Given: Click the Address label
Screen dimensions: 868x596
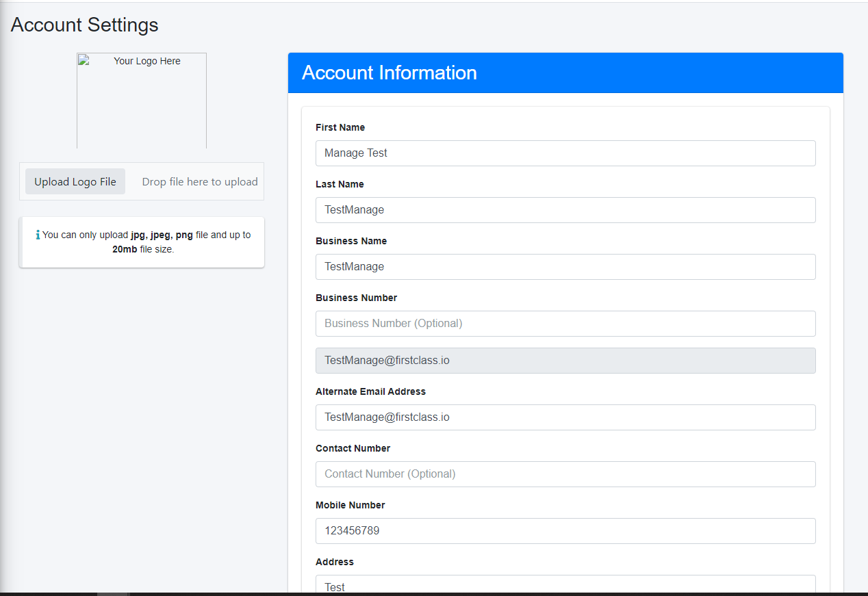Looking at the screenshot, I should point(335,562).
